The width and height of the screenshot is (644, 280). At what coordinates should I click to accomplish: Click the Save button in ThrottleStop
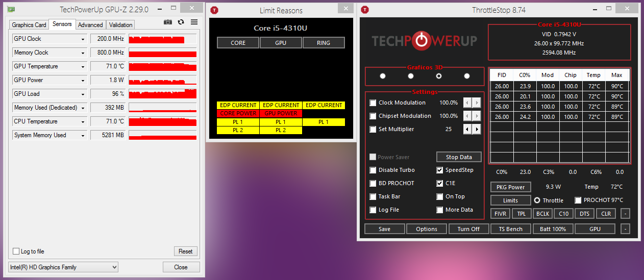coord(385,229)
